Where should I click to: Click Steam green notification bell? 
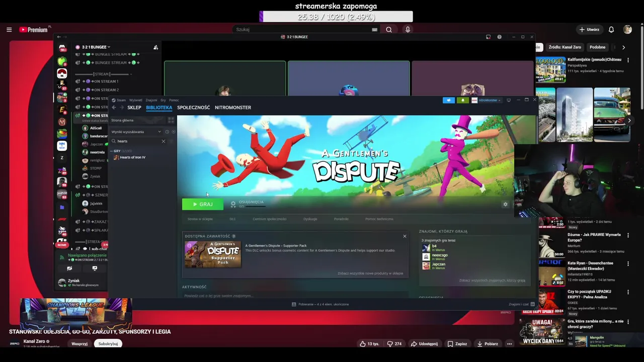point(463,100)
